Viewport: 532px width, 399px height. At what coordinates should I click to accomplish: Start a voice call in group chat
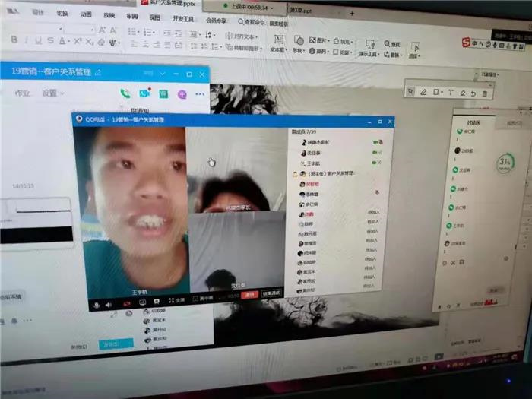coord(125,93)
